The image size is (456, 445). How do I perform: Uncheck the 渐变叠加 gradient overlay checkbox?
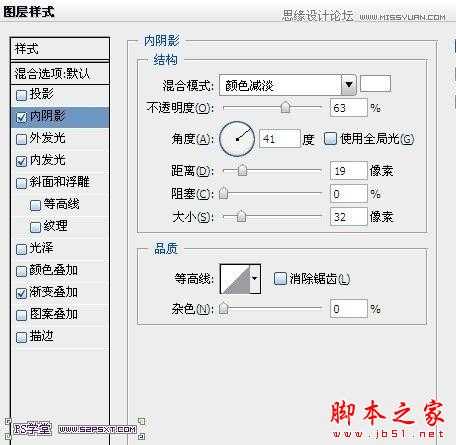(x=21, y=293)
